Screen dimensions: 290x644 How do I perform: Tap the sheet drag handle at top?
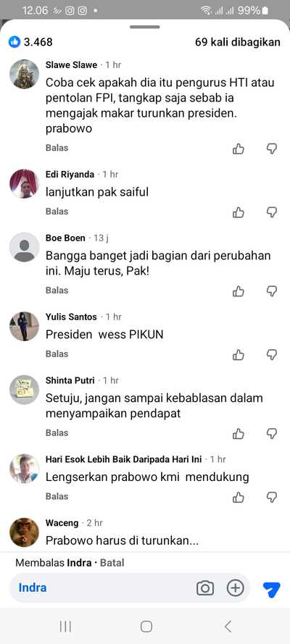[145, 27]
